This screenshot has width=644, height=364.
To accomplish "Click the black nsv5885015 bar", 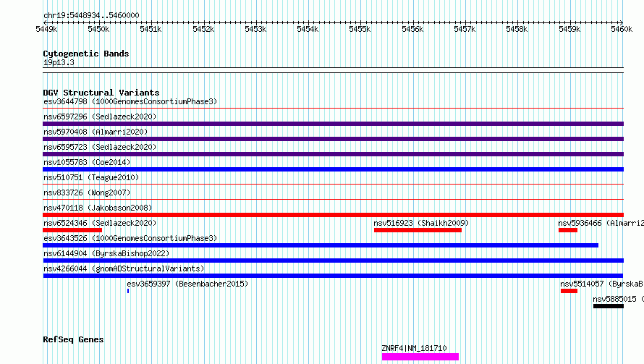I will 609,306.
